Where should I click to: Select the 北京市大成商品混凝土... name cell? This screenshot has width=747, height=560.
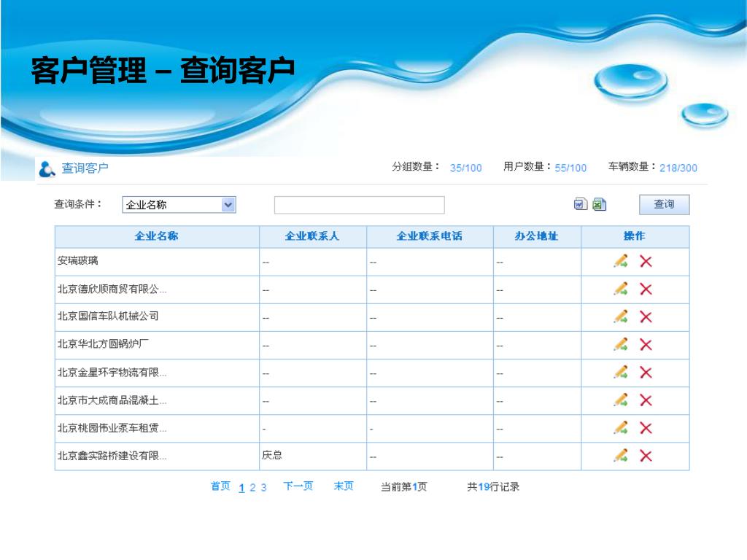[157, 400]
